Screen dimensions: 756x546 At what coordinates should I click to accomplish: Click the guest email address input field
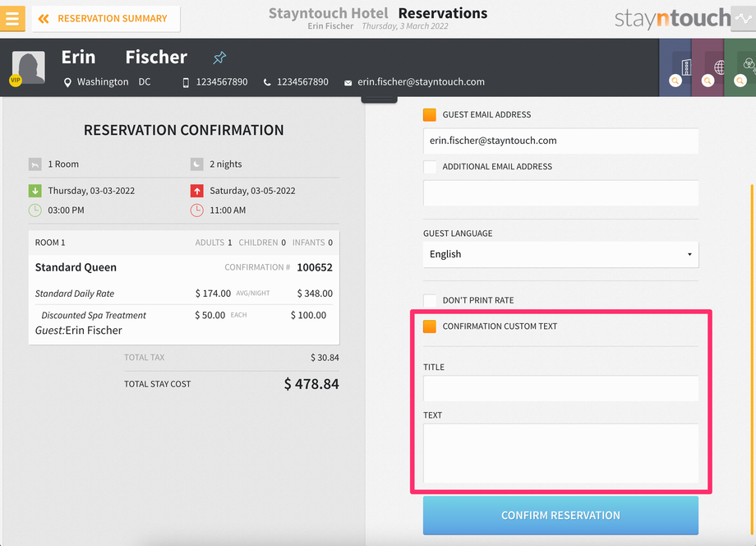pos(560,141)
